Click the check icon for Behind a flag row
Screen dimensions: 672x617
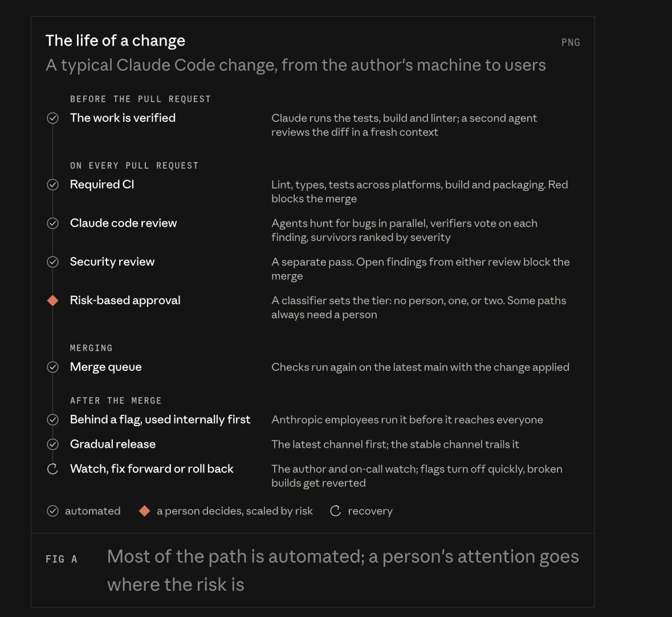click(52, 419)
